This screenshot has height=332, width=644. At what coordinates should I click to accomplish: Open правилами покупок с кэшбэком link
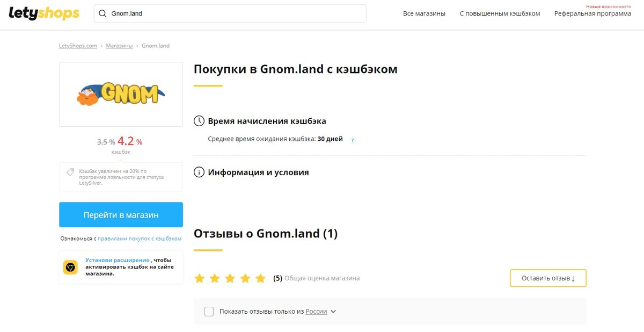pos(140,239)
